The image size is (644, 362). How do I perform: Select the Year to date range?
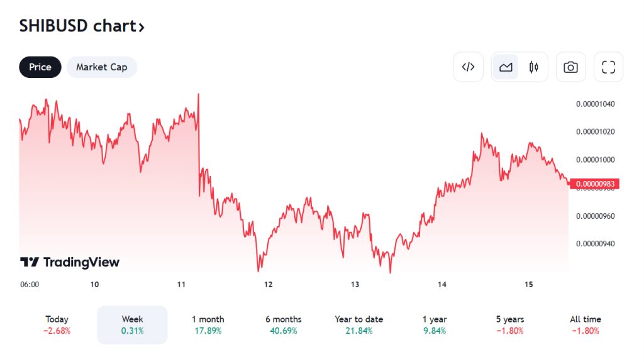(358, 325)
